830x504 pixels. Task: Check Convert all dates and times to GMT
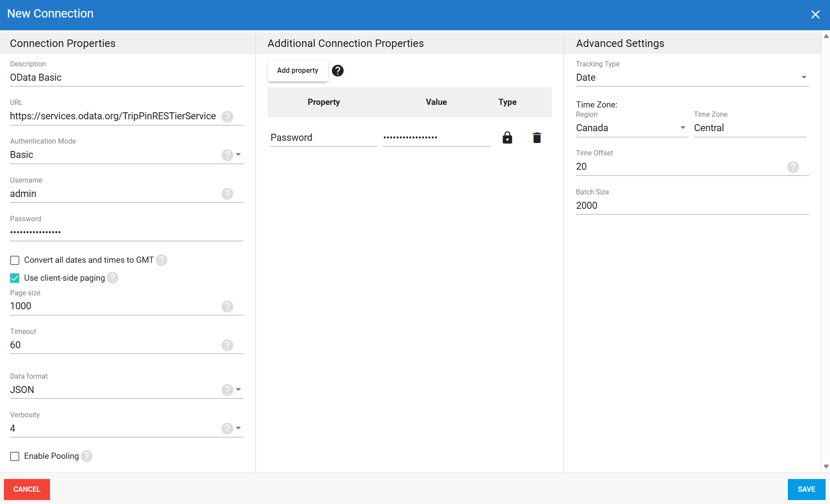15,260
